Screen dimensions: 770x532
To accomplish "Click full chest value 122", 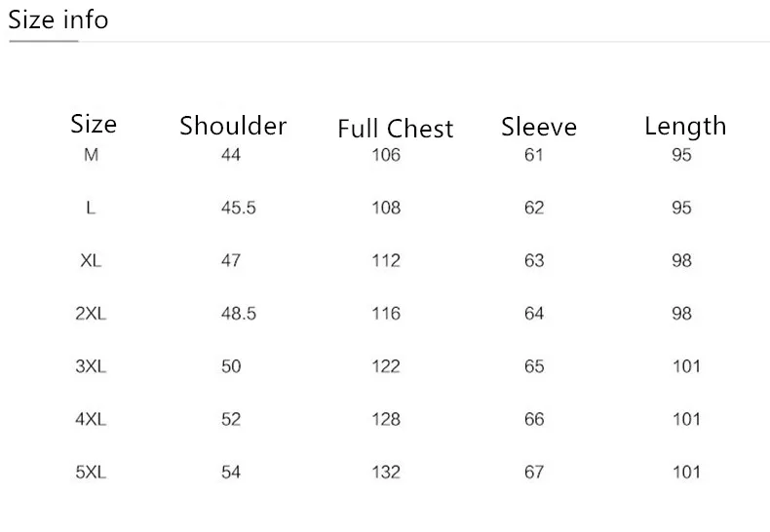I will click(386, 366).
